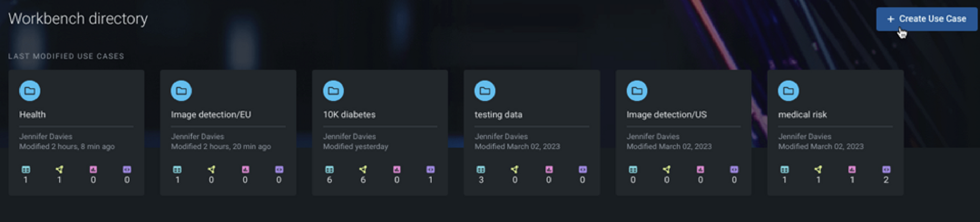980x222 pixels.
Task: Select the testing data use case title
Action: (498, 115)
